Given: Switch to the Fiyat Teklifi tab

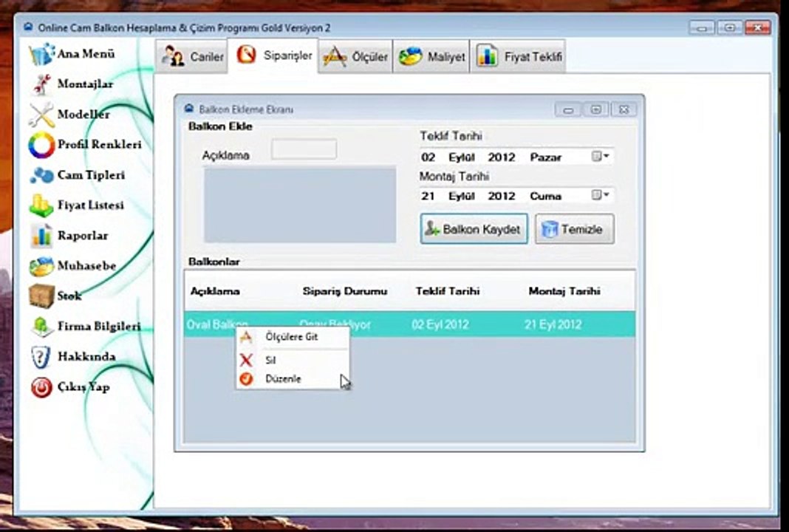Looking at the screenshot, I should tap(518, 56).
